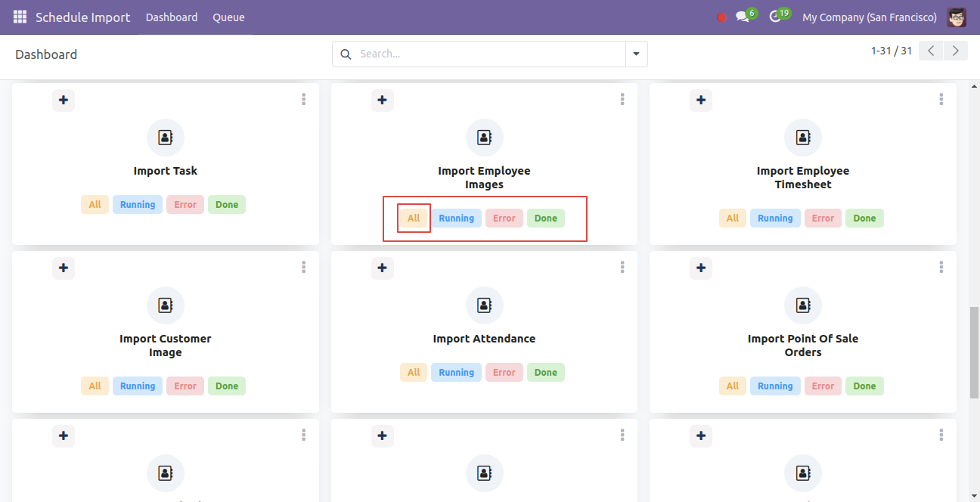Click the plus icon on Import Customer Image
The width and height of the screenshot is (980, 502).
point(64,268)
